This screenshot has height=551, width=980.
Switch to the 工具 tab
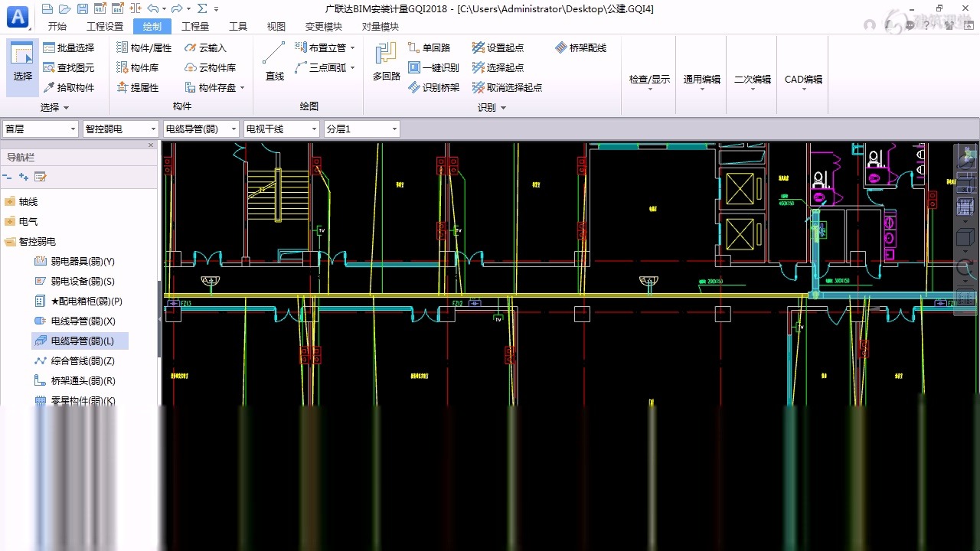[238, 26]
